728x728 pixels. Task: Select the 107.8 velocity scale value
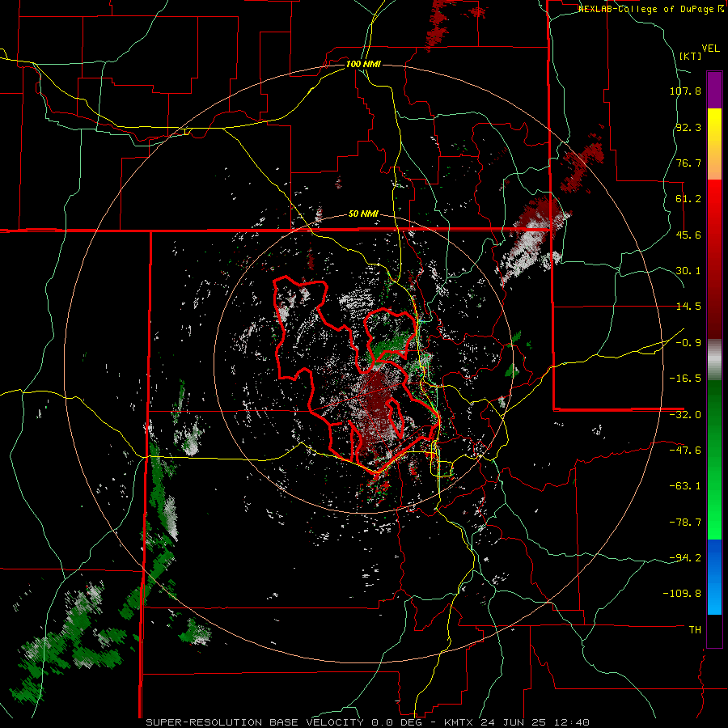click(685, 91)
